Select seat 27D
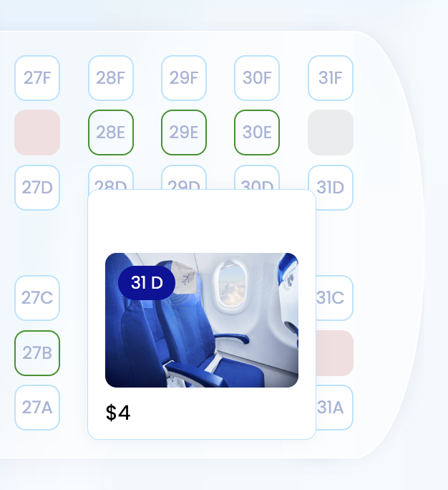Image resolution: width=448 pixels, height=490 pixels. pyautogui.click(x=37, y=188)
